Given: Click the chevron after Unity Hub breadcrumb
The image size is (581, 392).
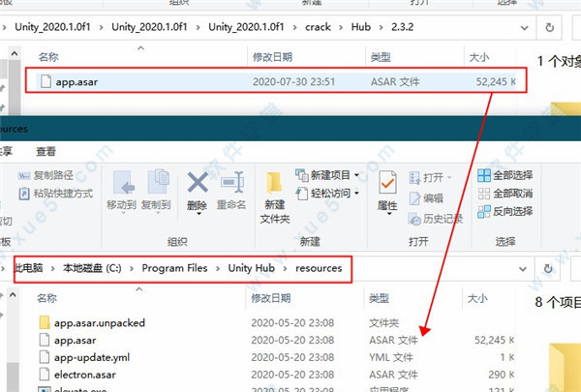Looking at the screenshot, I should click(285, 268).
